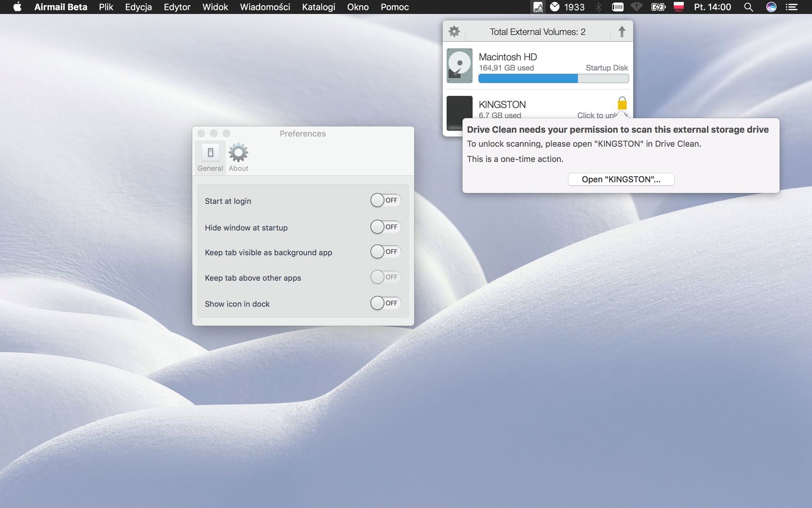The image size is (812, 508).
Task: Select the About preferences tab
Action: pyautogui.click(x=238, y=158)
